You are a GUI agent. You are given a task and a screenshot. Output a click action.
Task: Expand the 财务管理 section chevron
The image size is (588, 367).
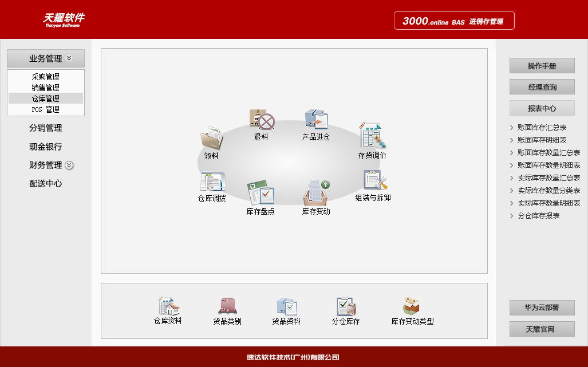(x=69, y=165)
